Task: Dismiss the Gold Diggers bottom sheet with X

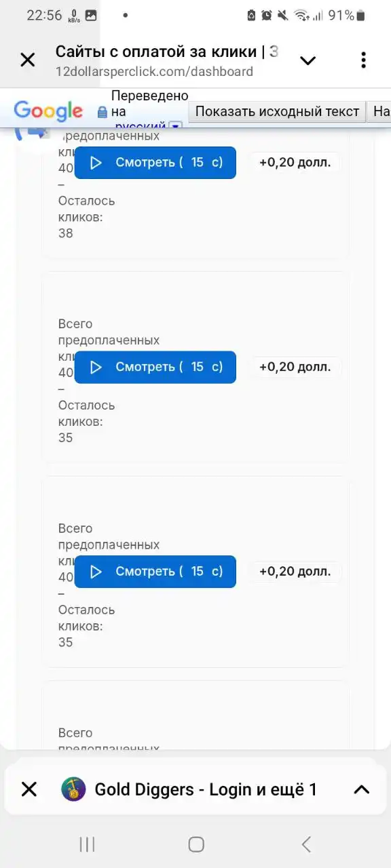Action: pos(29,789)
